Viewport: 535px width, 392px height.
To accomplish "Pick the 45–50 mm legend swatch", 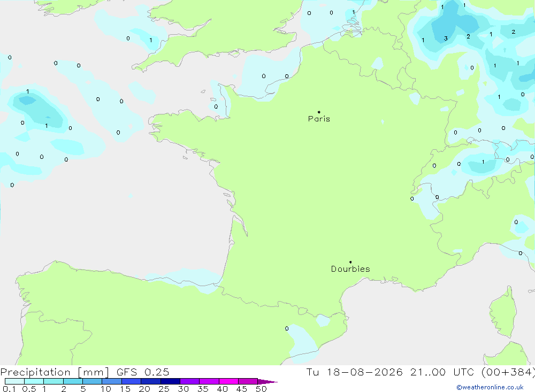I will point(248,381).
